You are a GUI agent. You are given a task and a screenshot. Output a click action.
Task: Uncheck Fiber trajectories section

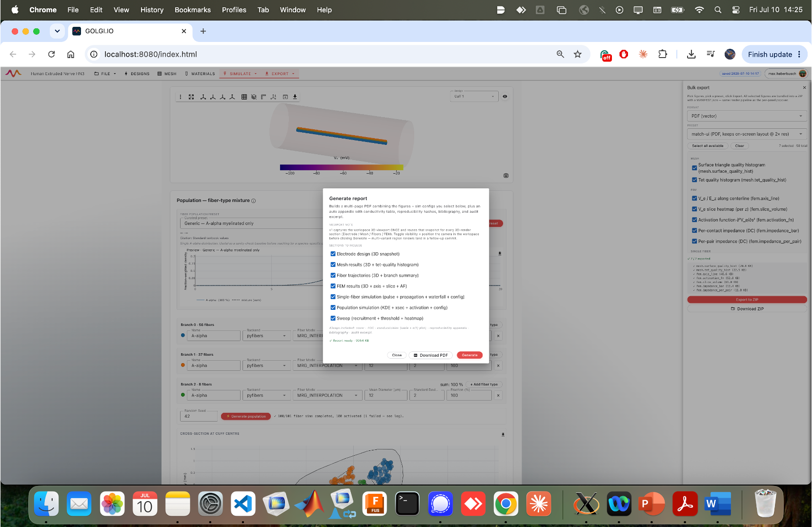pos(333,275)
